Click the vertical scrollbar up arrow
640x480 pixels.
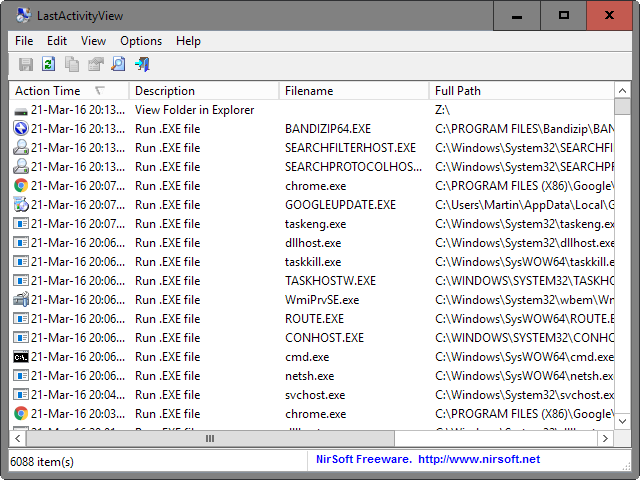tap(622, 91)
